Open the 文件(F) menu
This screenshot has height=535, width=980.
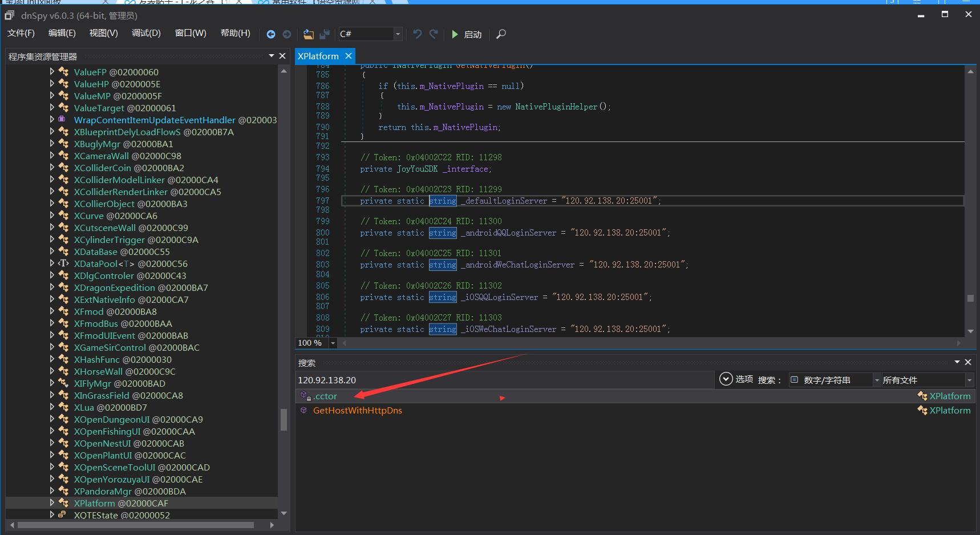[x=21, y=33]
